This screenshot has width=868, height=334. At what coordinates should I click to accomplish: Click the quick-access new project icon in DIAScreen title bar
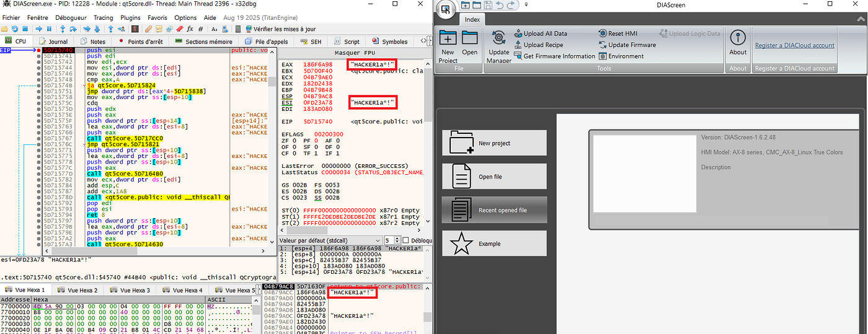pos(466,5)
